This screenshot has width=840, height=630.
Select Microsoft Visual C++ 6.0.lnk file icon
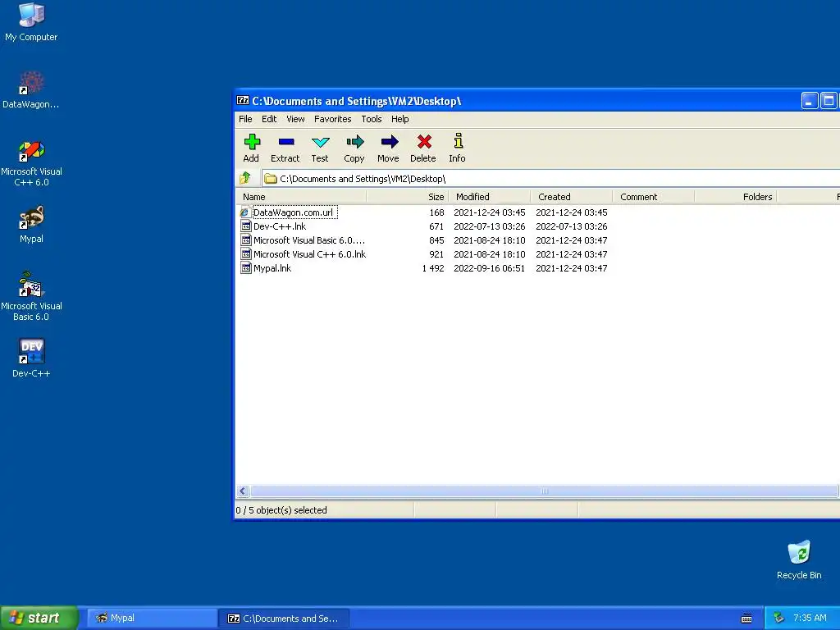coord(245,254)
